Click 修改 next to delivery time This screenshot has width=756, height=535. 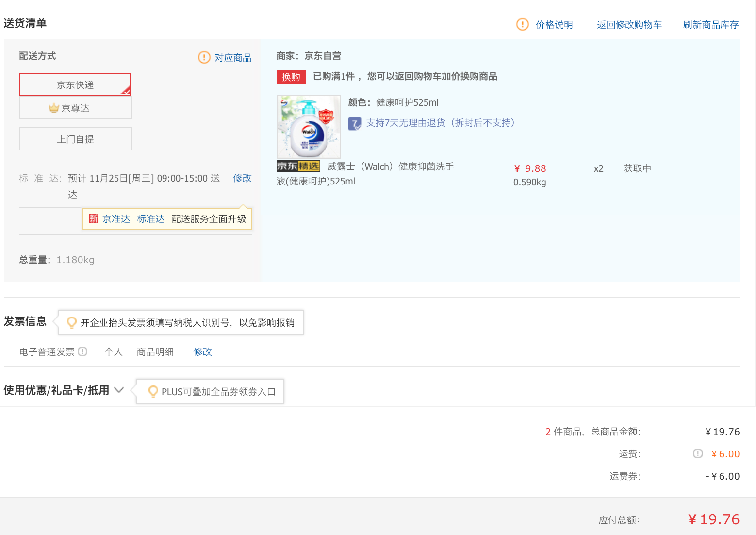pyautogui.click(x=242, y=178)
